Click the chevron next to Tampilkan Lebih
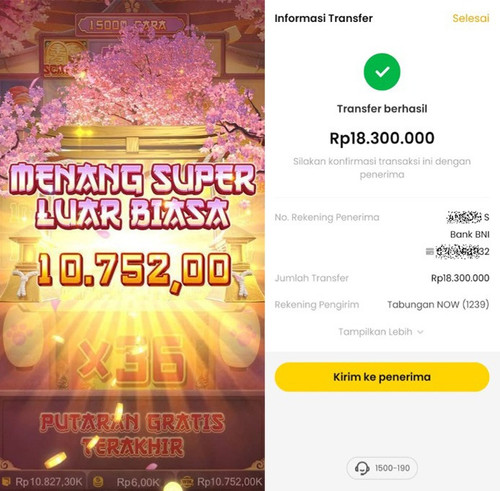Screen dimensions: 500x491 coord(420,332)
